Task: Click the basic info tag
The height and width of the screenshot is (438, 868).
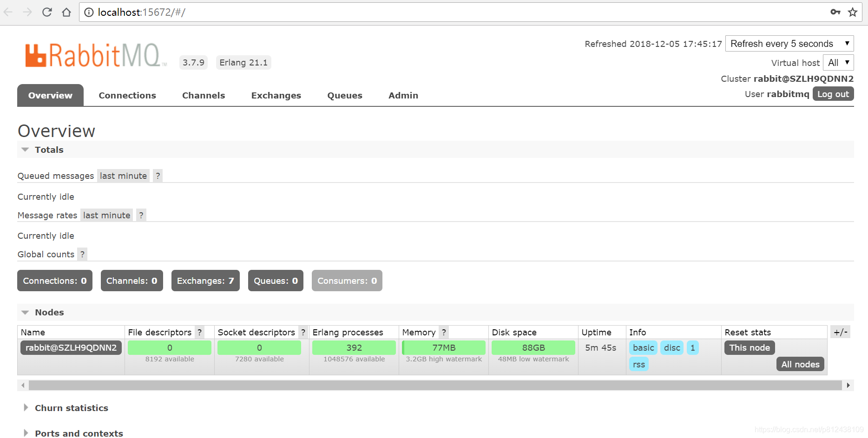Action: click(643, 347)
